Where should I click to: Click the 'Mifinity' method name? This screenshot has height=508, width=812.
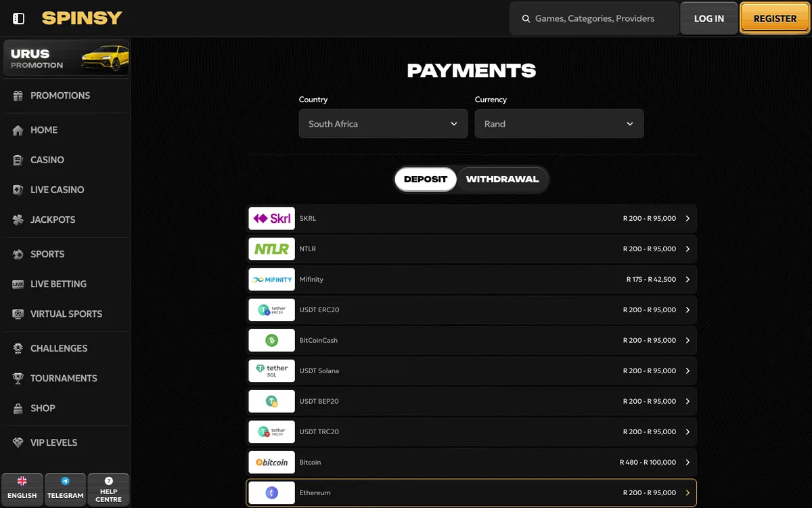[311, 280]
